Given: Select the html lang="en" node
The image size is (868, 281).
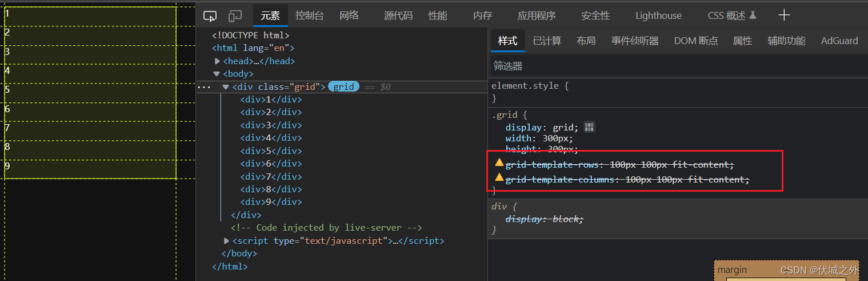Looking at the screenshot, I should (x=253, y=48).
